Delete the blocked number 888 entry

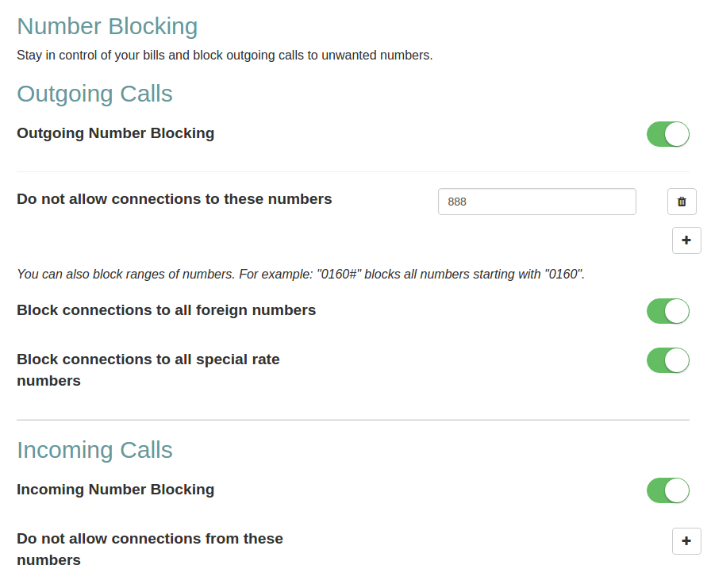(682, 202)
